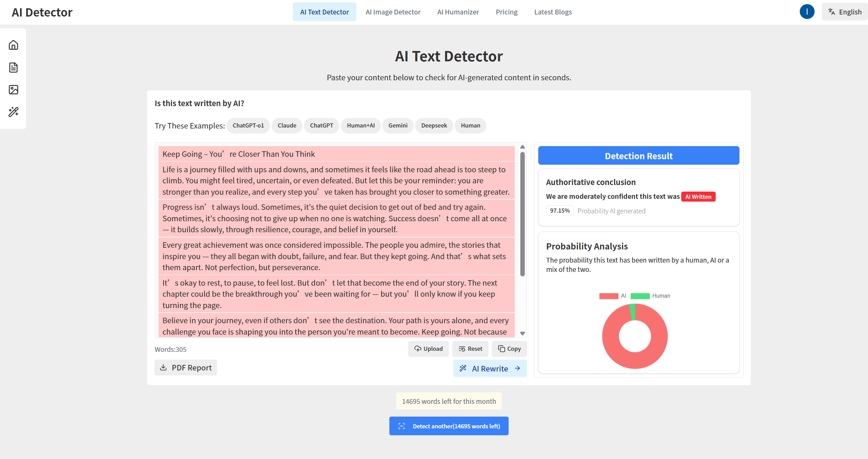This screenshot has height=459, width=868.
Task: Download the PDF Report
Action: (186, 368)
